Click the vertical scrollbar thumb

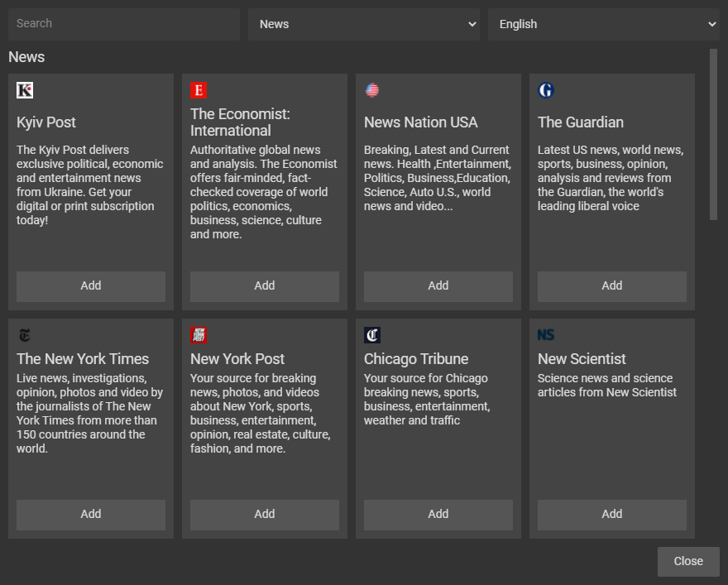click(713, 135)
